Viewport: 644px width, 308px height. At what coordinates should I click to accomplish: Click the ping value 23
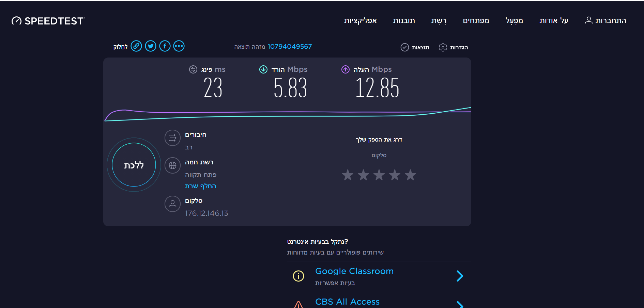(213, 88)
